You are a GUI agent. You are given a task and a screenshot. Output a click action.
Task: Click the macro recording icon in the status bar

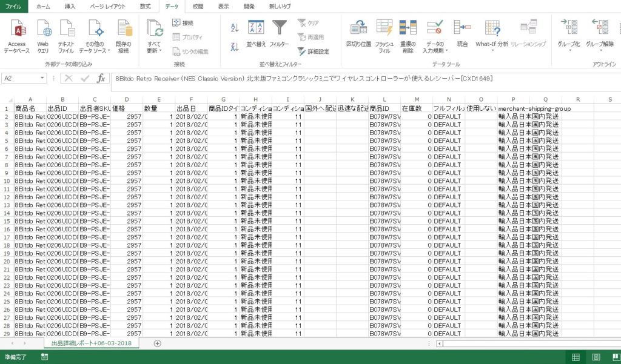(44, 357)
